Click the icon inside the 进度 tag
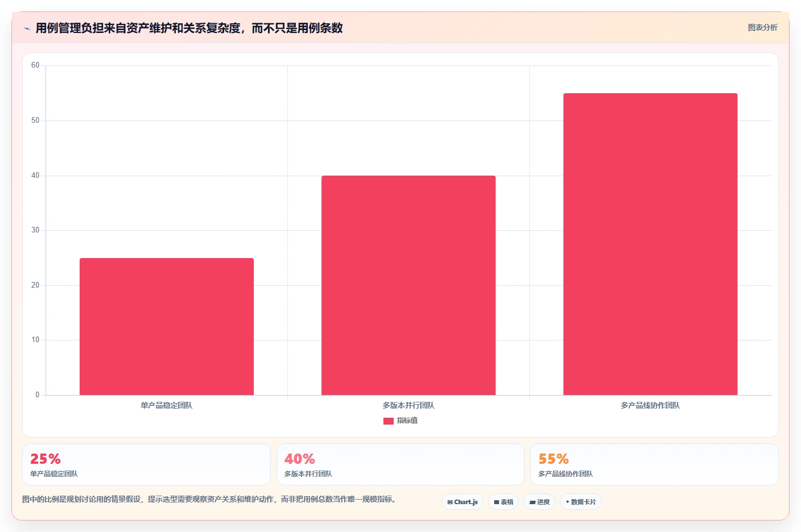The width and height of the screenshot is (801, 532). pyautogui.click(x=532, y=502)
